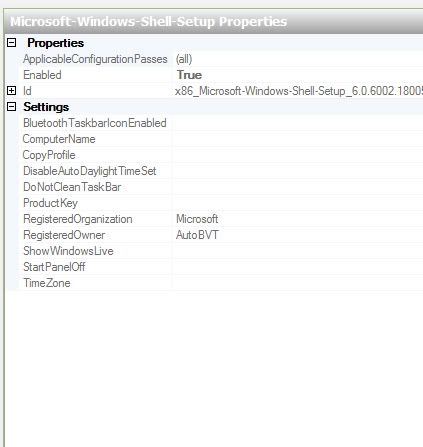
Task: Select the CopyProfile setting
Action: pyautogui.click(x=49, y=155)
